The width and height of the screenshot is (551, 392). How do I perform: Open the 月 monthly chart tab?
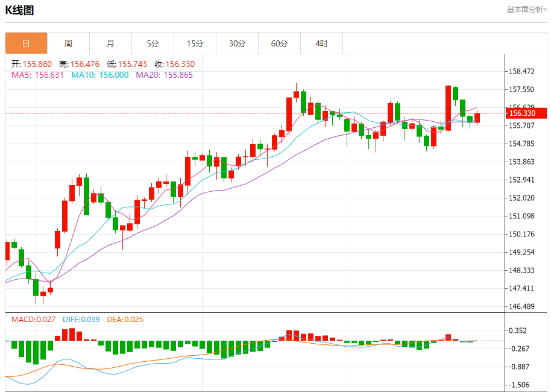coord(110,43)
